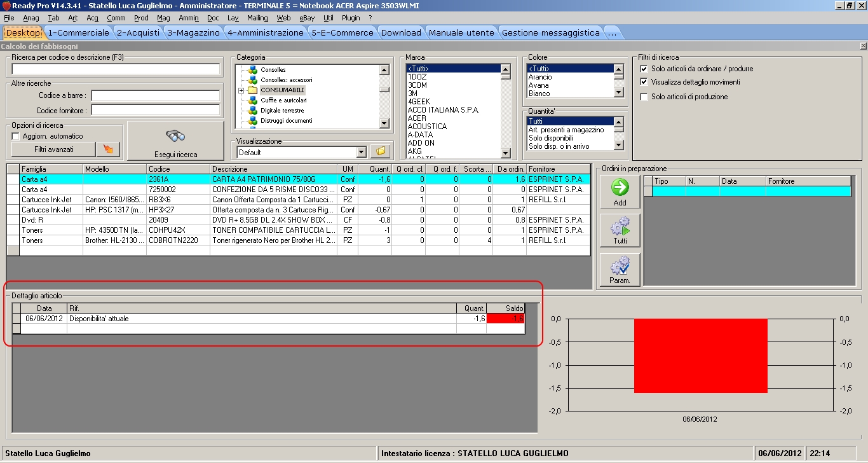Open the Mag menu
The image size is (868, 463).
pyautogui.click(x=163, y=18)
